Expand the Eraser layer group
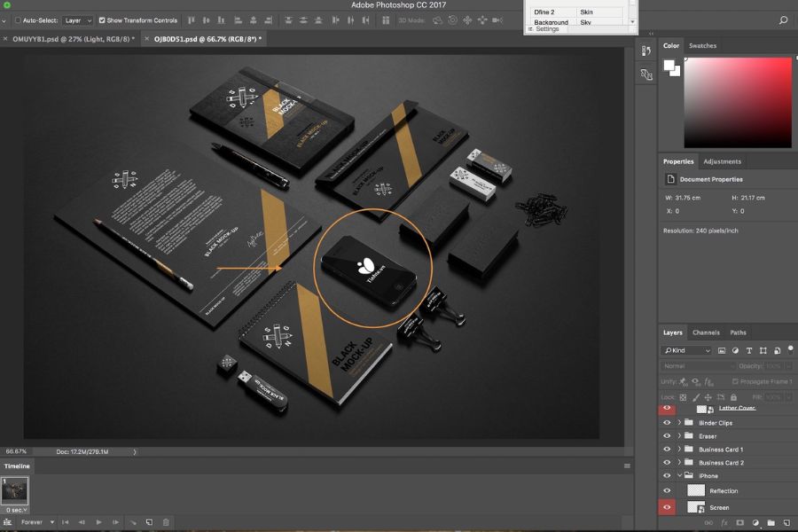This screenshot has height=532, width=798. (x=679, y=436)
